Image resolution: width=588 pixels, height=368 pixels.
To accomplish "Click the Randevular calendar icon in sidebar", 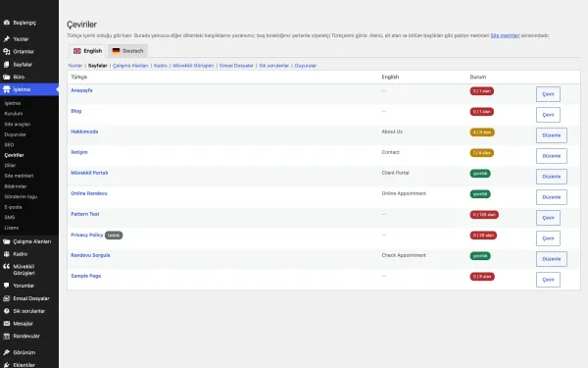I will pos(7,336).
